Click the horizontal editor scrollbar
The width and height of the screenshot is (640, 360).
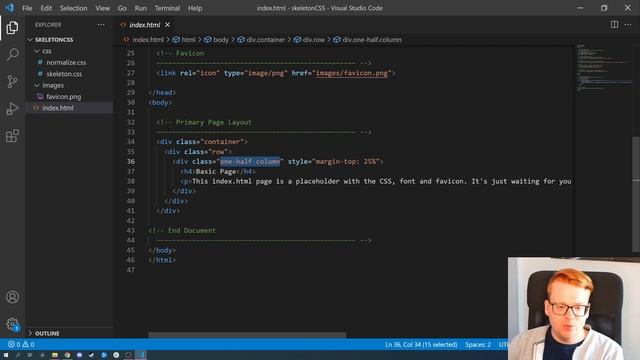247,335
